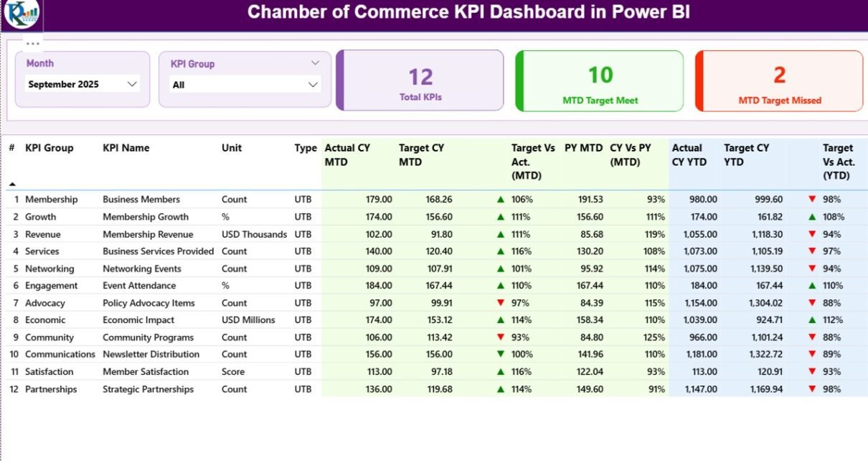This screenshot has width=868, height=461.
Task: Click the green up arrow in Business Members MTD row
Action: click(x=501, y=200)
